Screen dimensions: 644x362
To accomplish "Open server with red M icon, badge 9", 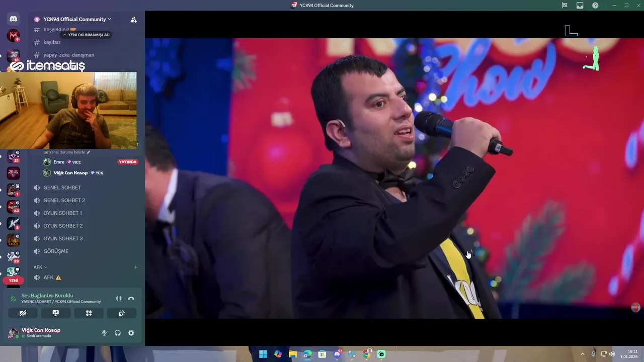I will [x=13, y=36].
